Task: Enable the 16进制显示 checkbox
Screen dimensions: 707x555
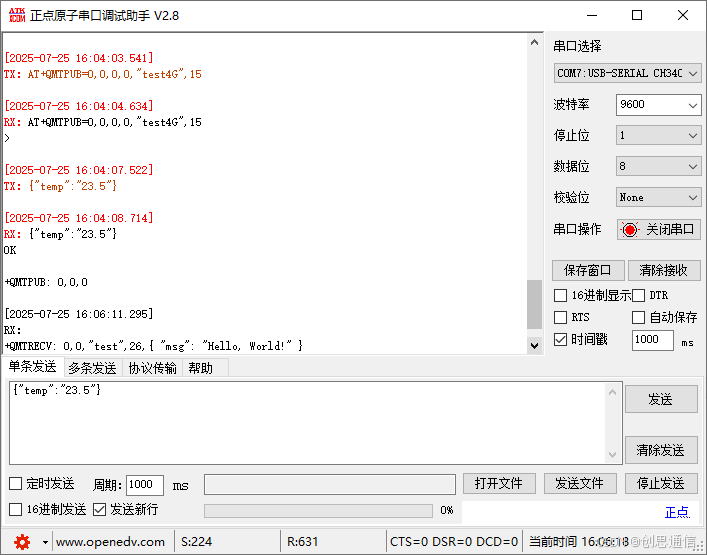Action: [560, 296]
